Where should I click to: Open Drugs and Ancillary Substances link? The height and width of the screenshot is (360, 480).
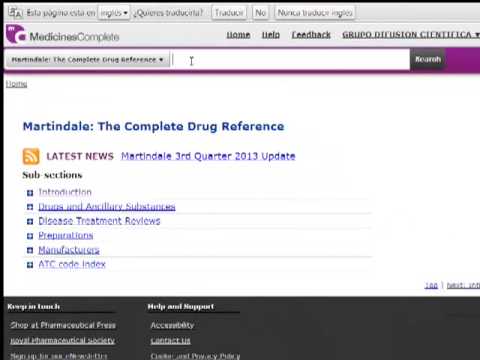pos(107,207)
